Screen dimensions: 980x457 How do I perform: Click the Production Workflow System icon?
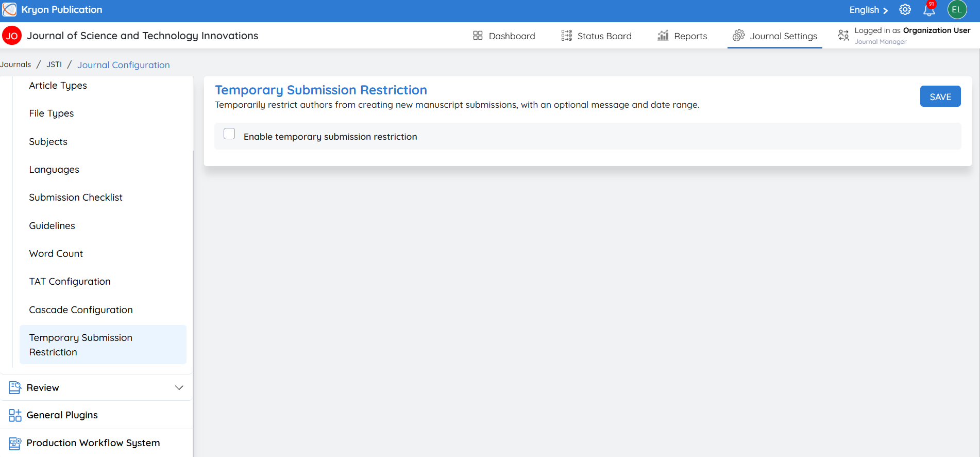click(15, 443)
